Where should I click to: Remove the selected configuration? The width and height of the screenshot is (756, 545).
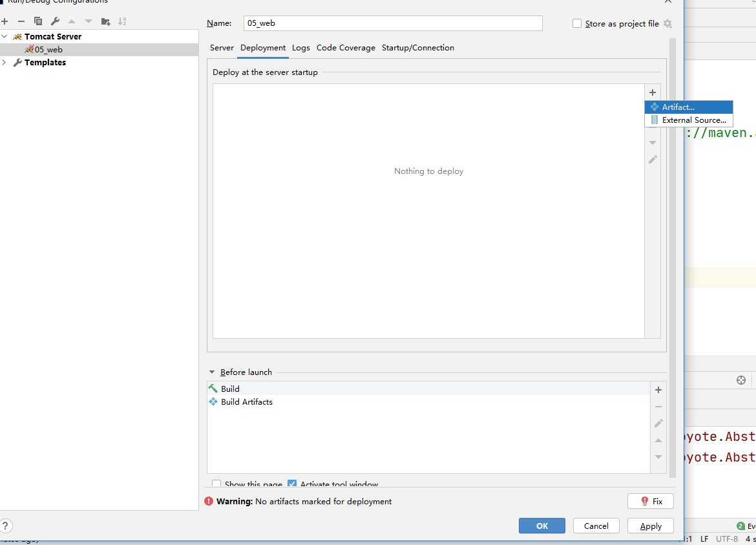pos(21,21)
